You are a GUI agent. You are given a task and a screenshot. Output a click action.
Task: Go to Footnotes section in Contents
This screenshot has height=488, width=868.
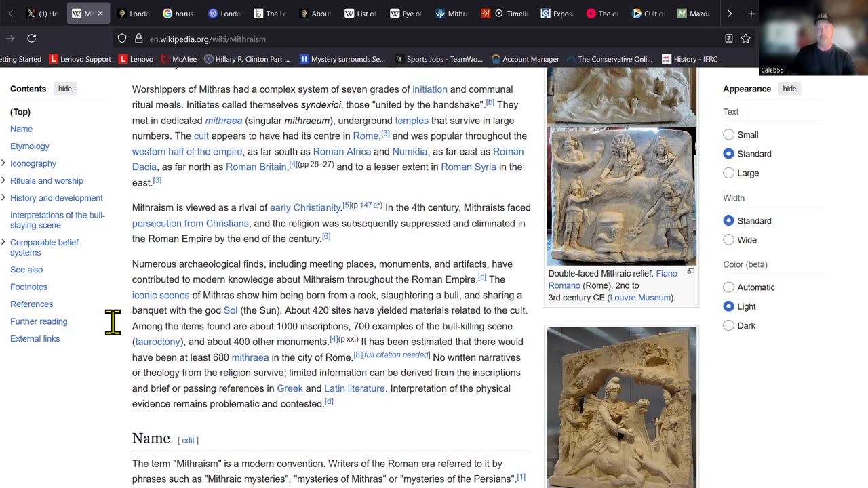pyautogui.click(x=28, y=287)
